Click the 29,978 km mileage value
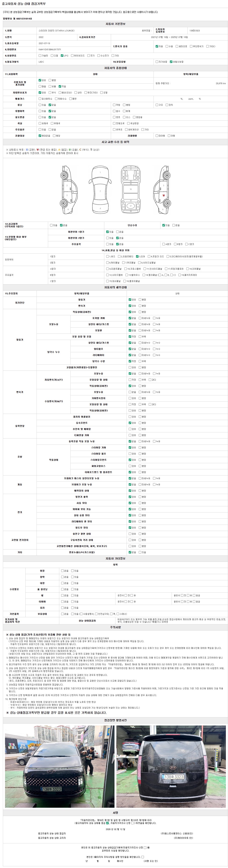The image size is (228, 868). coord(220,84)
